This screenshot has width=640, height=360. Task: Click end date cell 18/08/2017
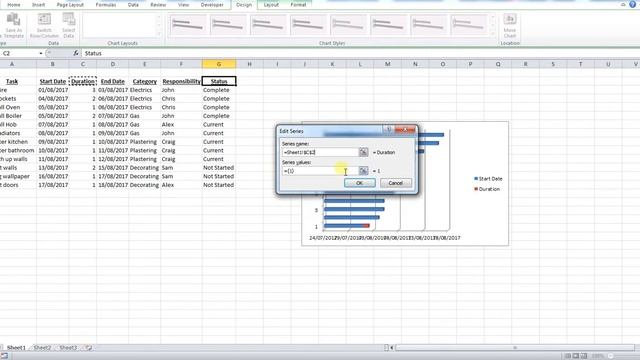click(113, 185)
